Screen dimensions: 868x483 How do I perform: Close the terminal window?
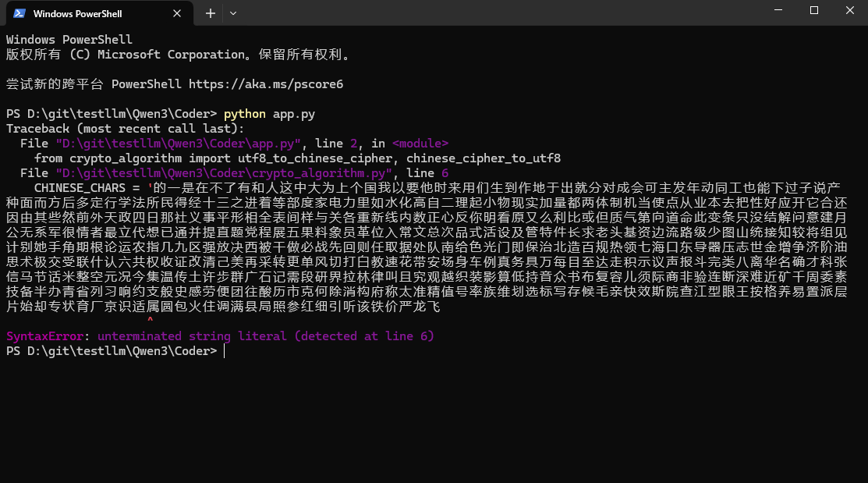[x=850, y=10]
